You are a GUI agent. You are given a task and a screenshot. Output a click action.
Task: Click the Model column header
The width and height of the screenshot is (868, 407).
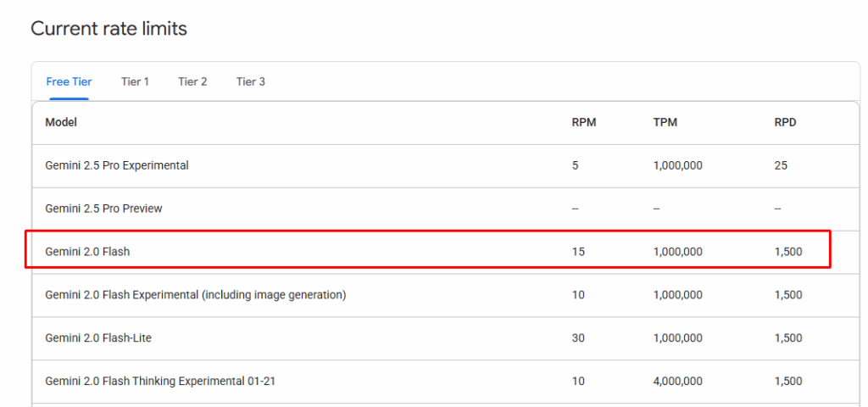[61, 122]
